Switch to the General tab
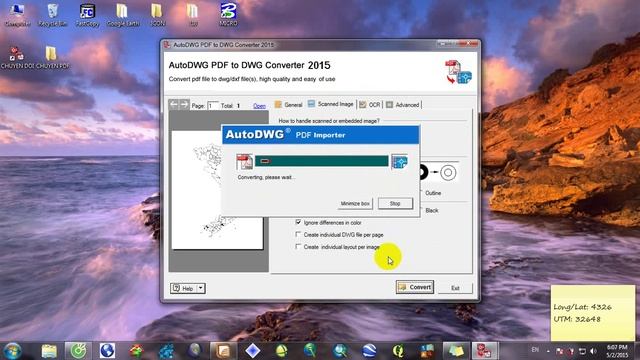Image resolution: width=640 pixels, height=360 pixels. pos(289,105)
